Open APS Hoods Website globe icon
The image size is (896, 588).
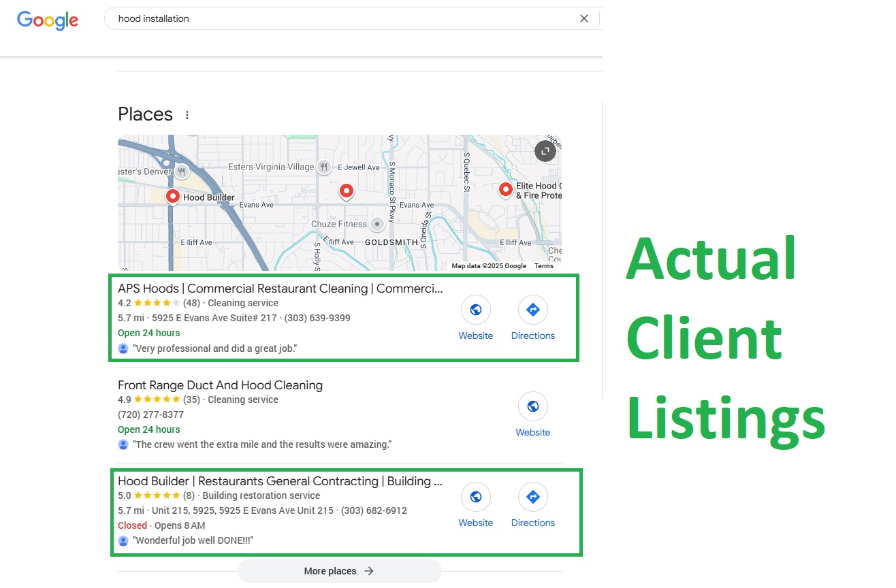pos(476,310)
